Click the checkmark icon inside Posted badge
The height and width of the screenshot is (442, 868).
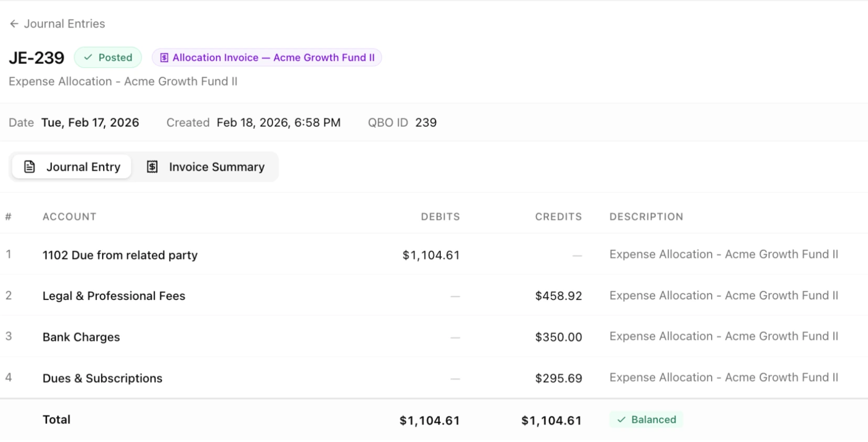(x=88, y=58)
